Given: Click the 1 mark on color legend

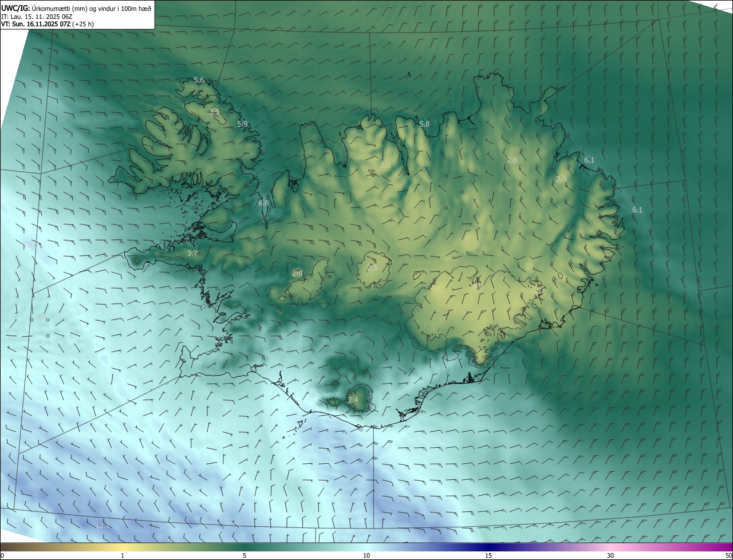Looking at the screenshot, I should (123, 555).
